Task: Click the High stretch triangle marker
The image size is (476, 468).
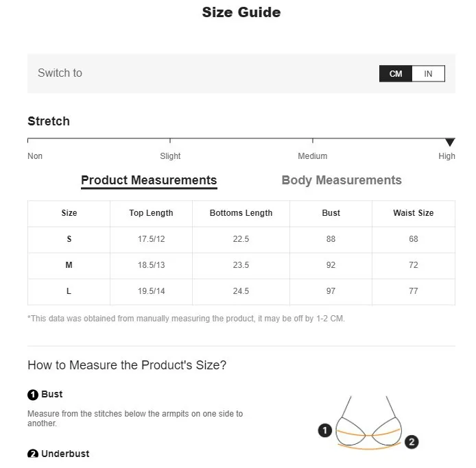Action: (450, 143)
